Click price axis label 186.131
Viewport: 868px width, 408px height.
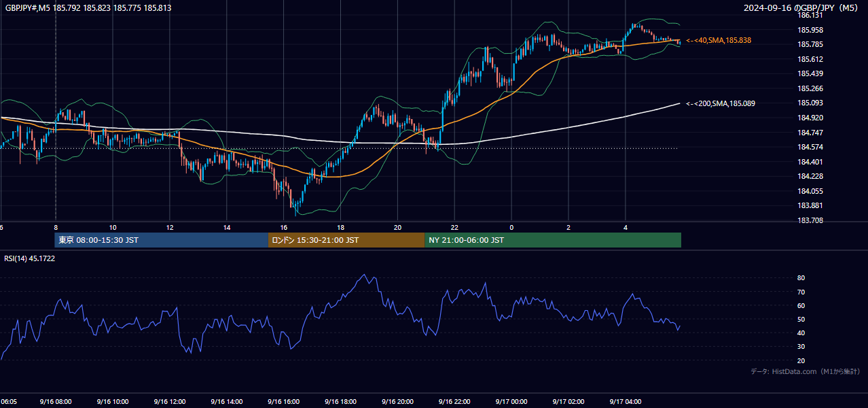[x=810, y=15]
